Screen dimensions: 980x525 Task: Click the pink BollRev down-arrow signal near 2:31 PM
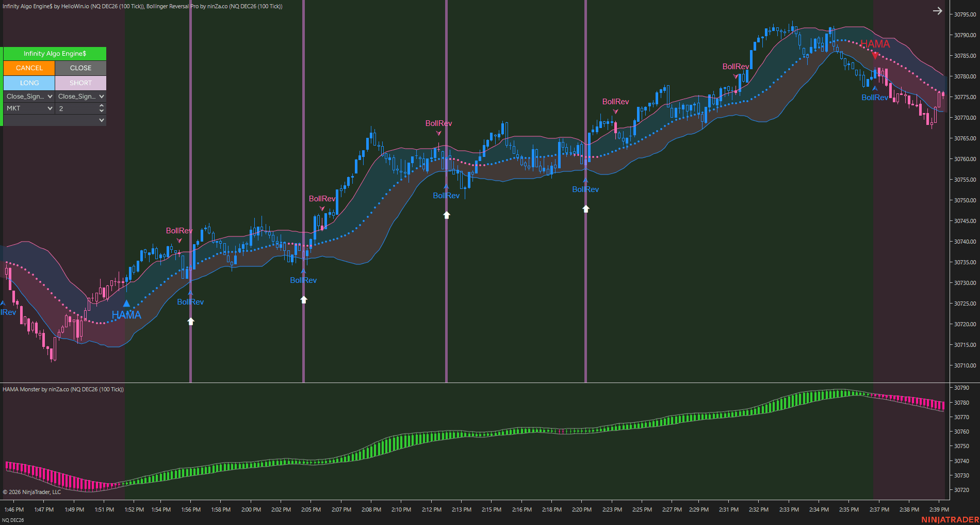(x=736, y=76)
